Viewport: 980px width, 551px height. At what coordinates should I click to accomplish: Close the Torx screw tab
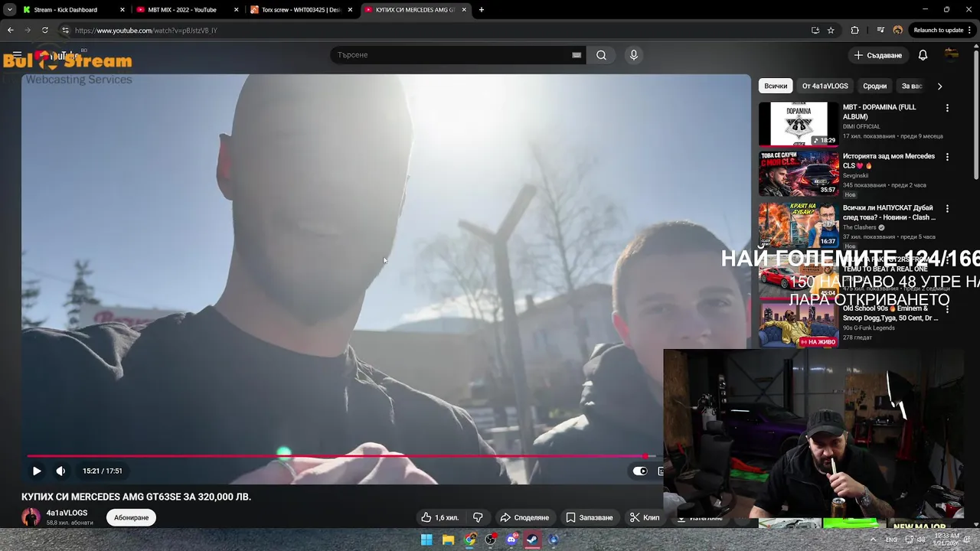(x=350, y=10)
